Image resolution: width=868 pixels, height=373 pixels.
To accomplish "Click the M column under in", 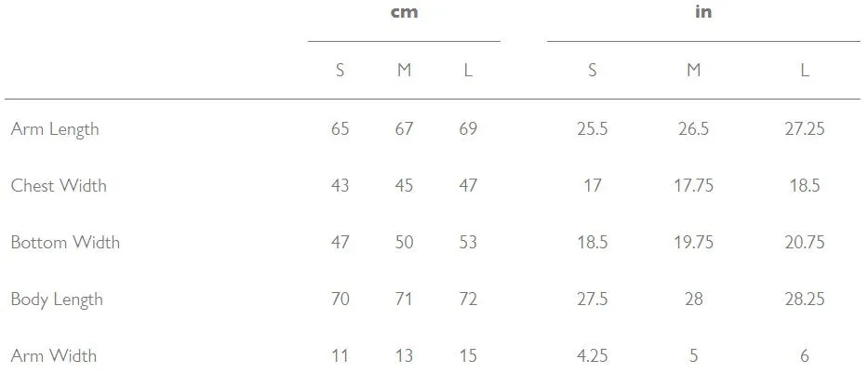I will coord(694,71).
